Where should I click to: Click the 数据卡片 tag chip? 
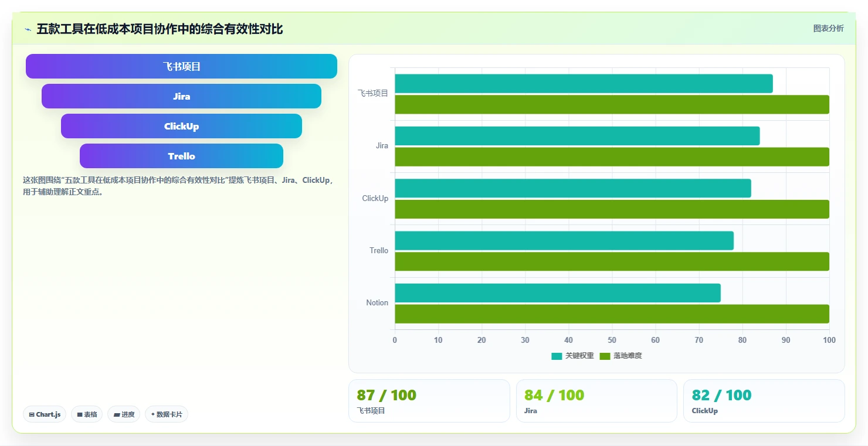pos(167,414)
